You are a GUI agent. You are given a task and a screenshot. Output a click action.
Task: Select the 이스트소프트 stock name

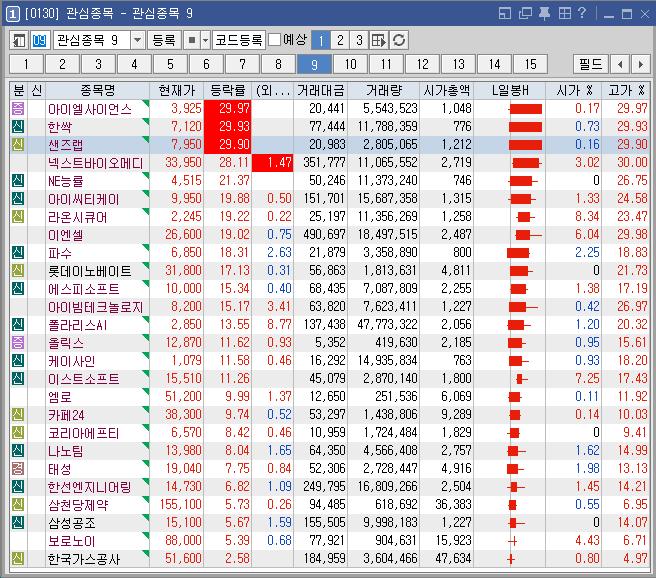[84, 379]
